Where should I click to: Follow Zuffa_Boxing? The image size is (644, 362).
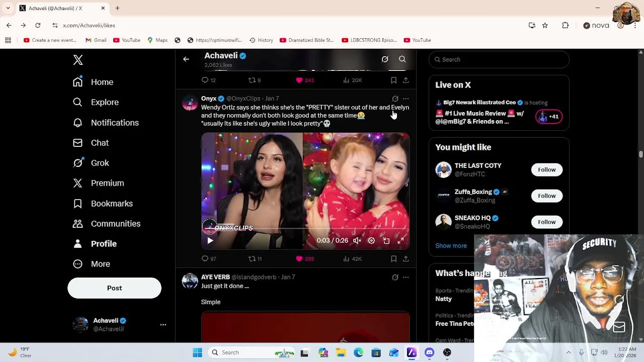pyautogui.click(x=546, y=196)
